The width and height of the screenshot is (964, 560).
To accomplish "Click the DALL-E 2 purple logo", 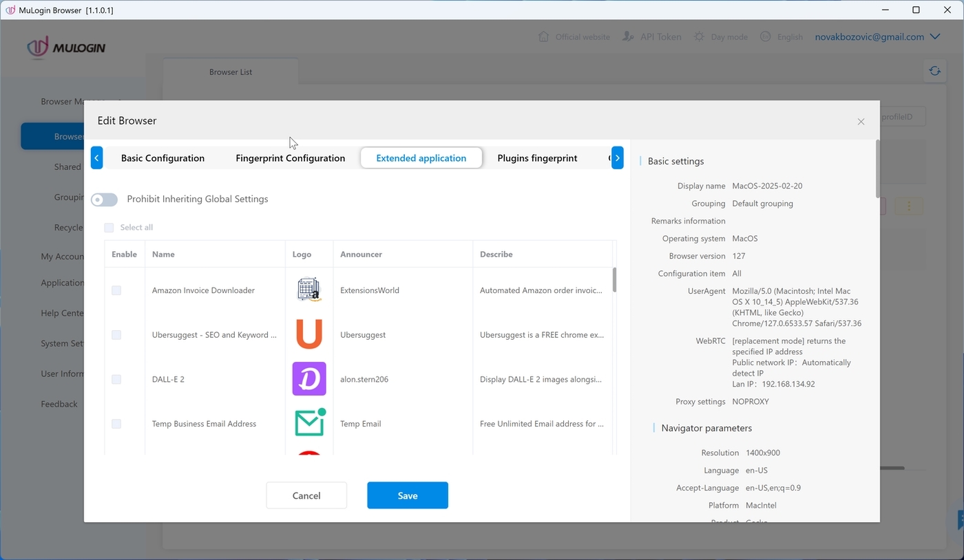I will coord(309,379).
